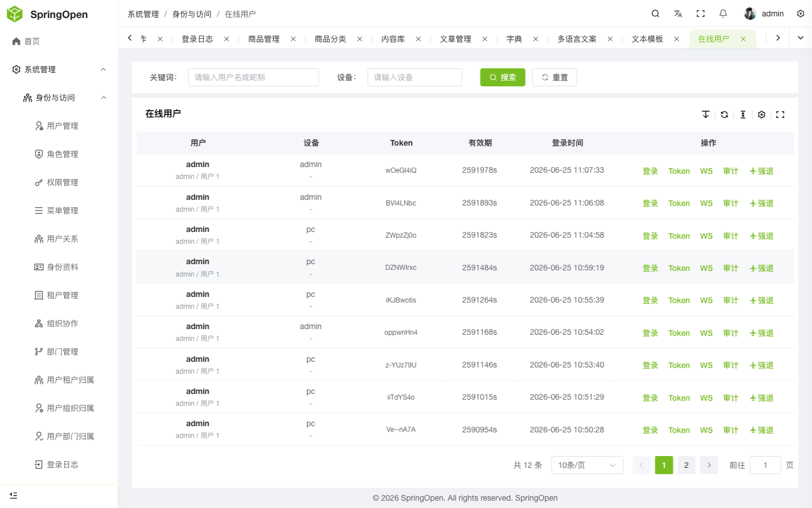The height and width of the screenshot is (508, 812).
Task: Click the table export download icon
Action: tap(705, 115)
